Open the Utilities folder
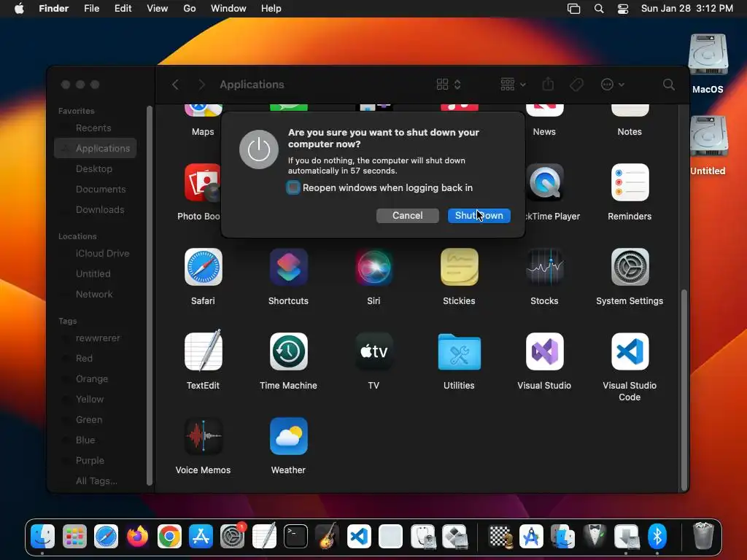This screenshot has width=747, height=560. click(460, 351)
